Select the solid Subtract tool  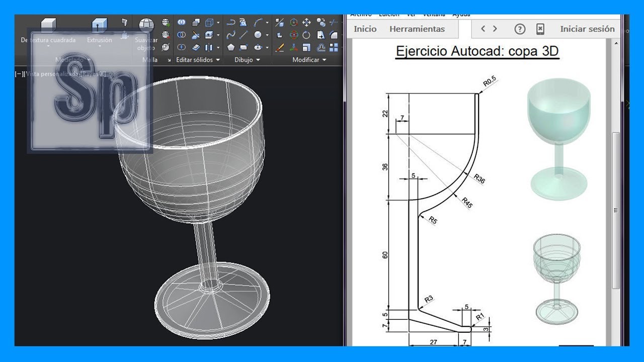(181, 35)
